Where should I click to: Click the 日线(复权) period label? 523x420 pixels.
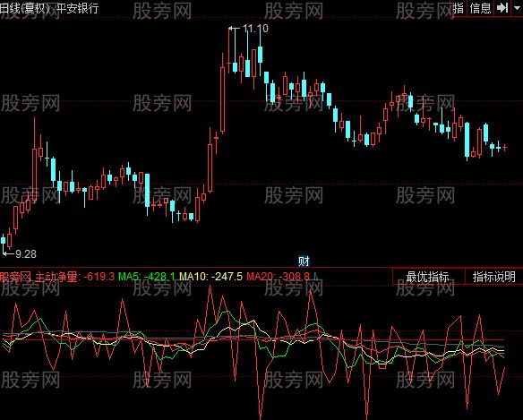tap(25, 8)
